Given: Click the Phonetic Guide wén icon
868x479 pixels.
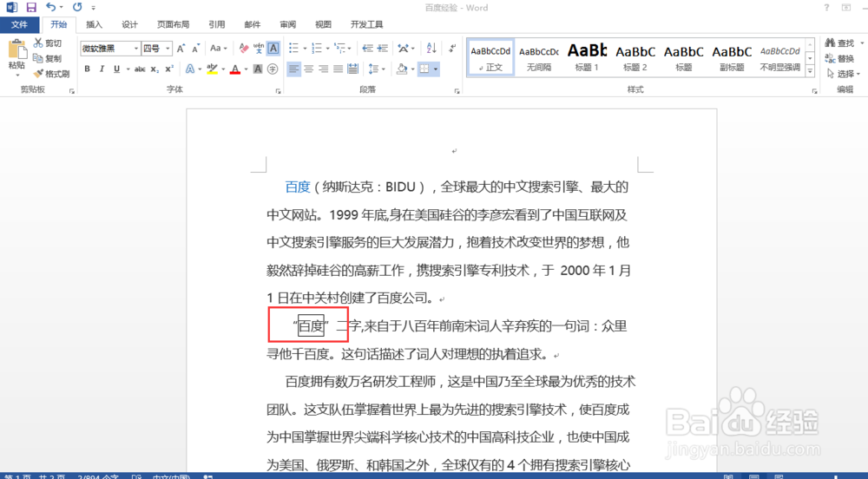Looking at the screenshot, I should (x=259, y=49).
